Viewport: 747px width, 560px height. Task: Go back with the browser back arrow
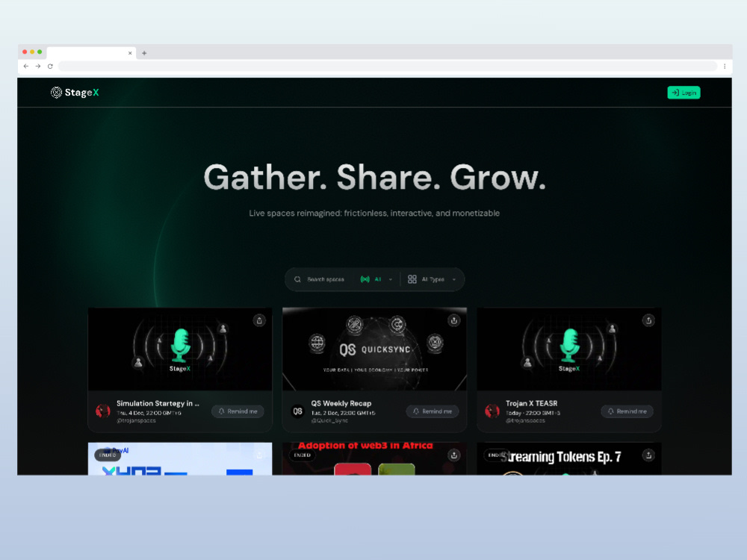pyautogui.click(x=26, y=66)
